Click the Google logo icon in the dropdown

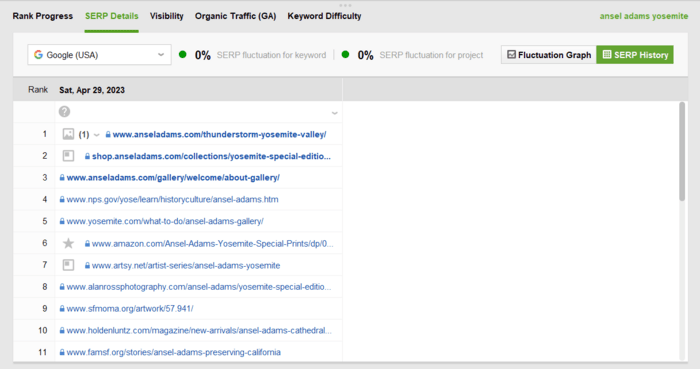(38, 54)
